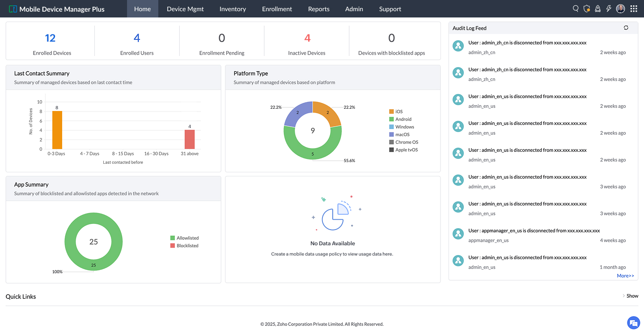The height and width of the screenshot is (333, 644).
Task: Open the Device Mgmt tab
Action: (x=185, y=9)
